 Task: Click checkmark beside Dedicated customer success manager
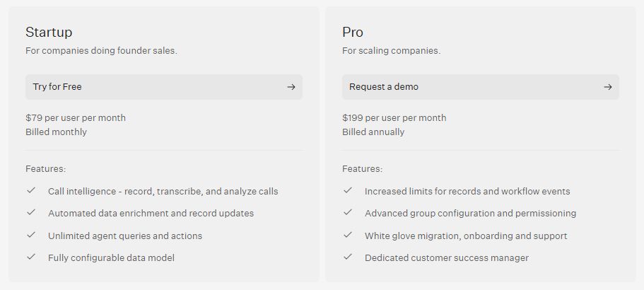click(x=348, y=257)
